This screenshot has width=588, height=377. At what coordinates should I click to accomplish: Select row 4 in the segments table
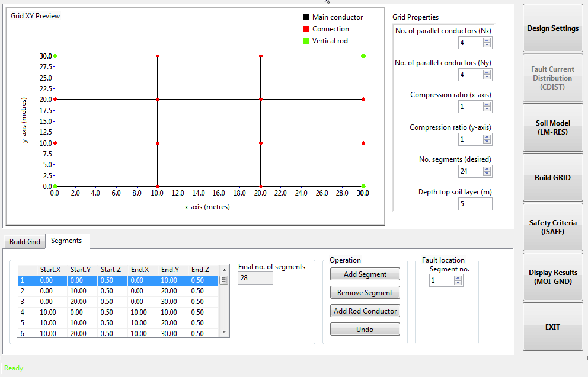119,312
